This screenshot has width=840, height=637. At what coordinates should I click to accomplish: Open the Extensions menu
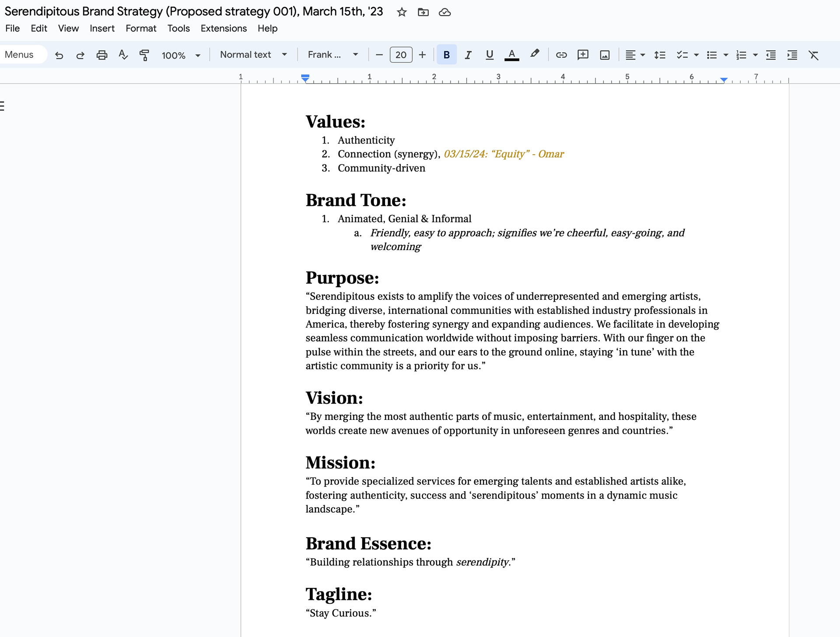coord(223,28)
